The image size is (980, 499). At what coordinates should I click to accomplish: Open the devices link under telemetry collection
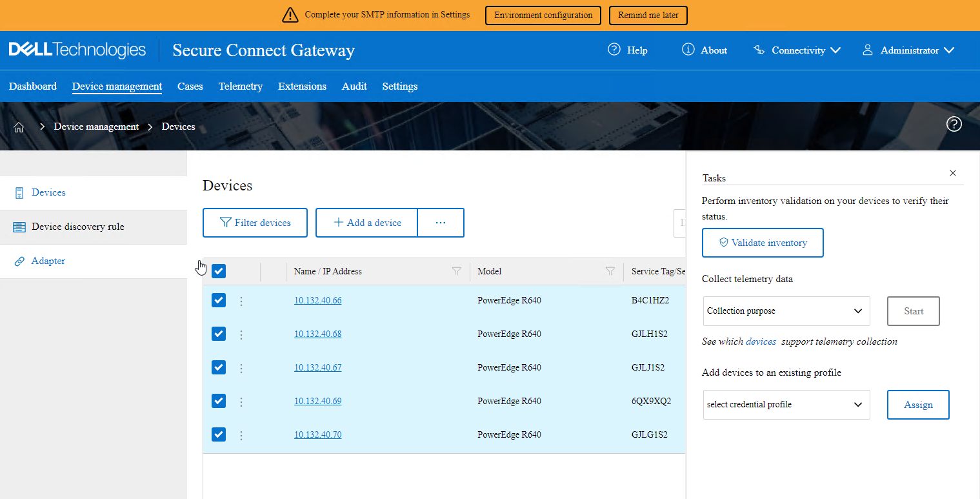(x=761, y=341)
